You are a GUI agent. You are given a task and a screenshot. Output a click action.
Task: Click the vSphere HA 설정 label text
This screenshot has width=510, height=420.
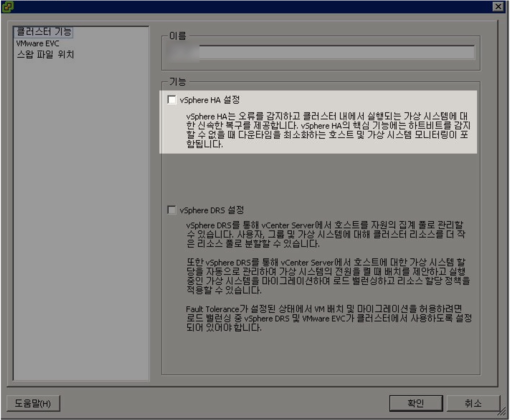tap(209, 100)
